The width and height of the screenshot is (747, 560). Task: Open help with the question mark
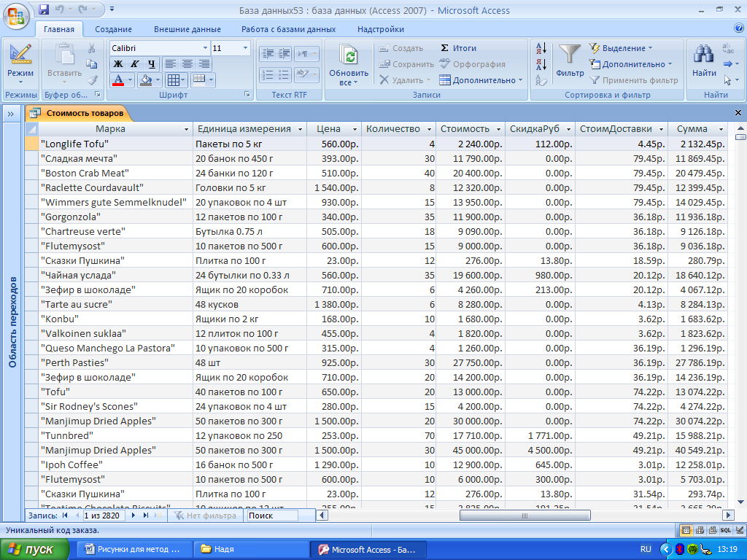[740, 28]
